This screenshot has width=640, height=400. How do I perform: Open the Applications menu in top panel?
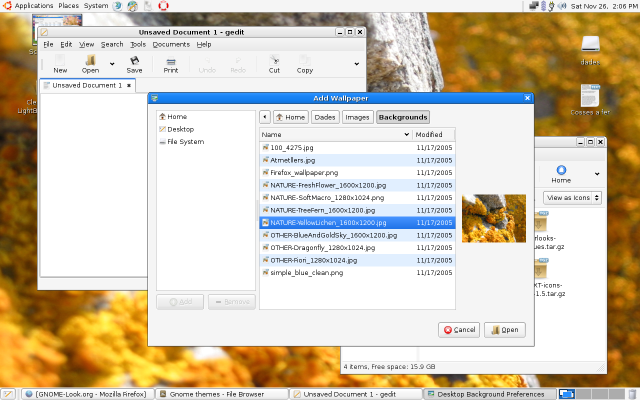(34, 6)
